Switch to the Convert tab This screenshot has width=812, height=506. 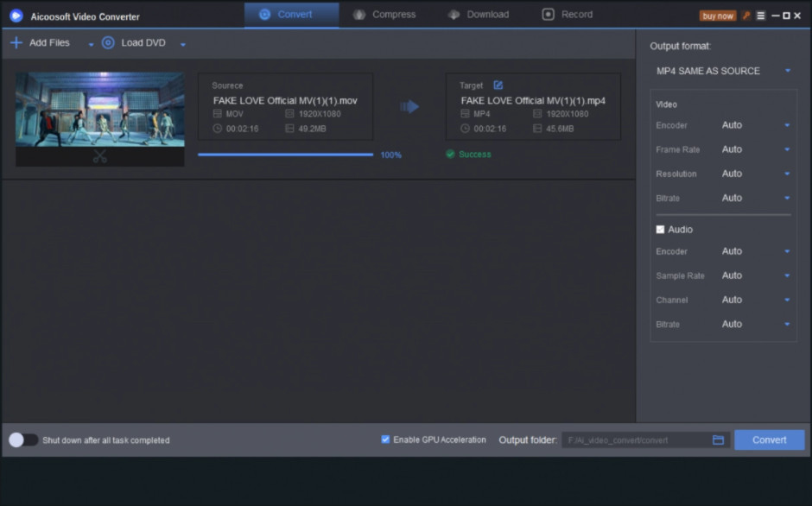(x=292, y=15)
